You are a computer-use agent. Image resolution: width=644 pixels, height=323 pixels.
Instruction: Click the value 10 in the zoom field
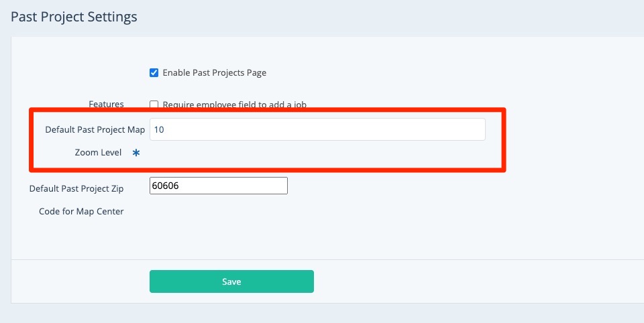159,129
